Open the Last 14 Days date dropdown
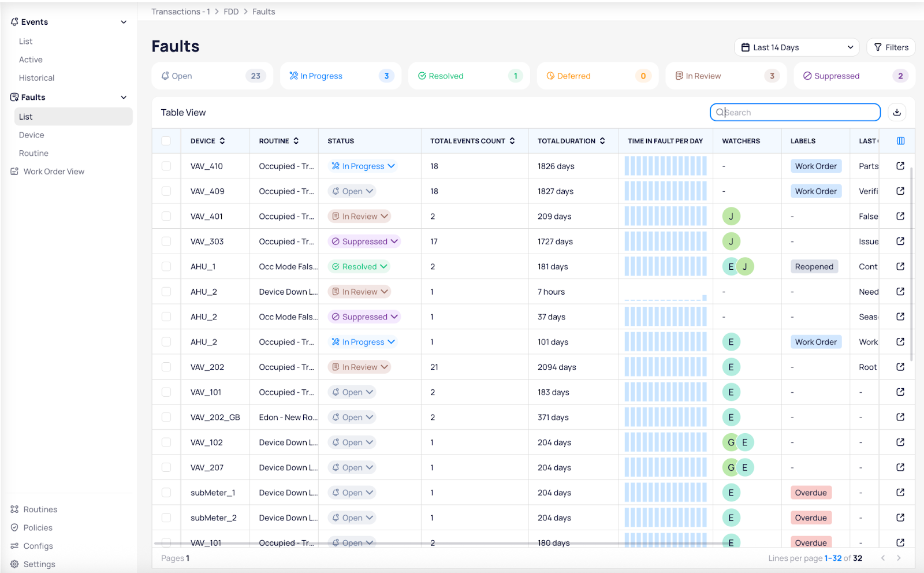 [x=796, y=47]
